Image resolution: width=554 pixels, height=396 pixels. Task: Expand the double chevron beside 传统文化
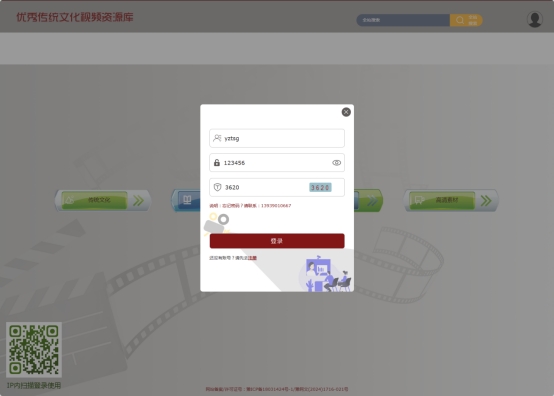pyautogui.click(x=138, y=201)
